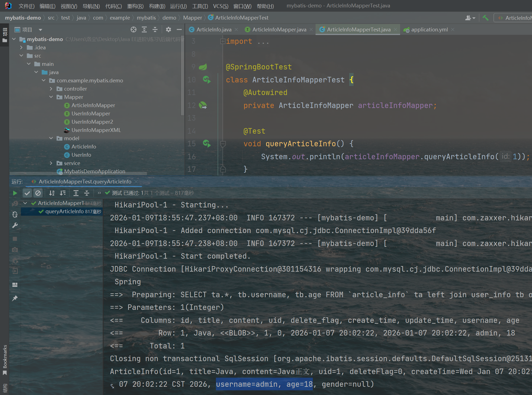532x395 pixels.
Task: Open the 运行(U) menu
Action: coord(178,6)
